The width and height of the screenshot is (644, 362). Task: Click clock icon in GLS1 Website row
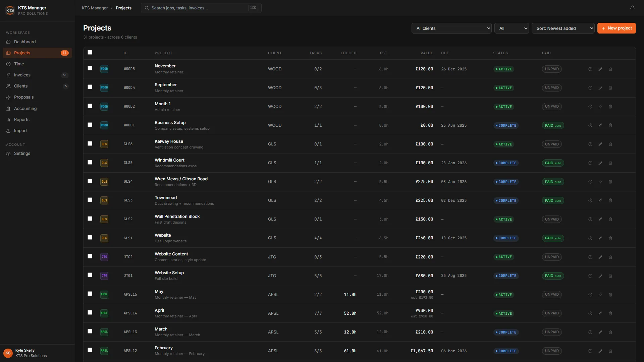point(590,238)
